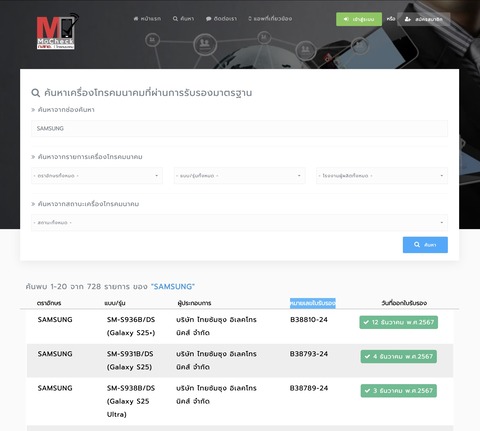Screen dimensions: 480x431
Task: Expand the model dropdown
Action: (x=239, y=176)
